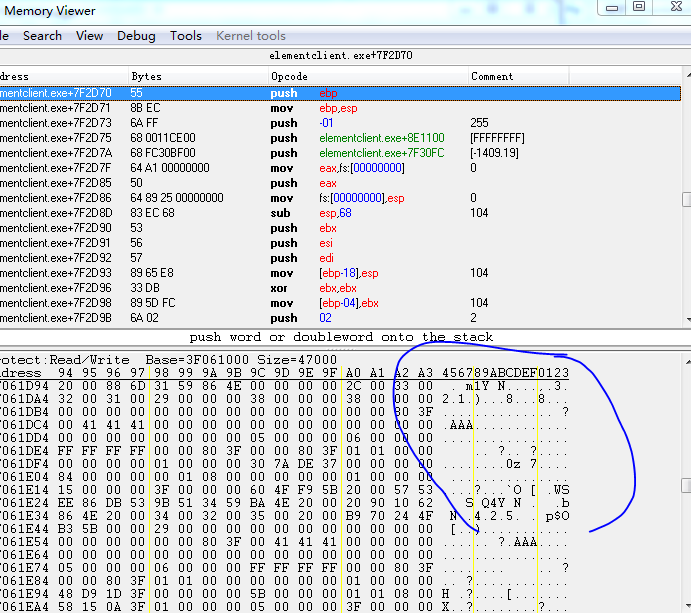Image resolution: width=691 pixels, height=613 pixels.
Task: Select the xor ebx,ebx instruction row
Action: pos(300,288)
